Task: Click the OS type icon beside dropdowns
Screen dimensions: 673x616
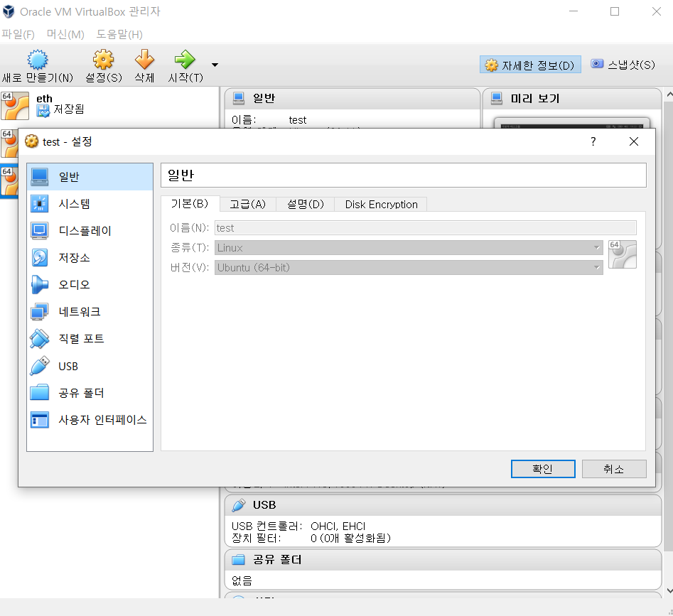Action: click(x=623, y=254)
